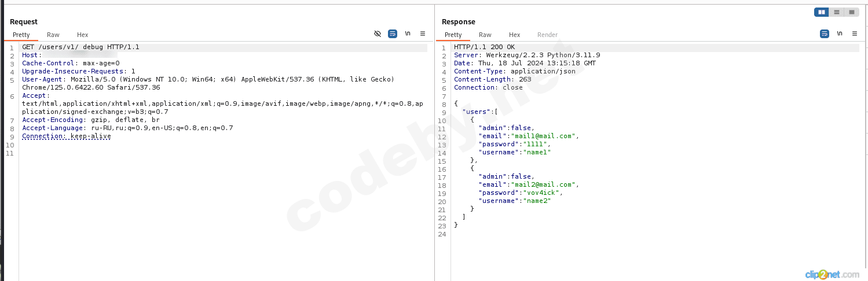Click the GET /users/v1/ request line
The image size is (868, 281).
(80, 47)
